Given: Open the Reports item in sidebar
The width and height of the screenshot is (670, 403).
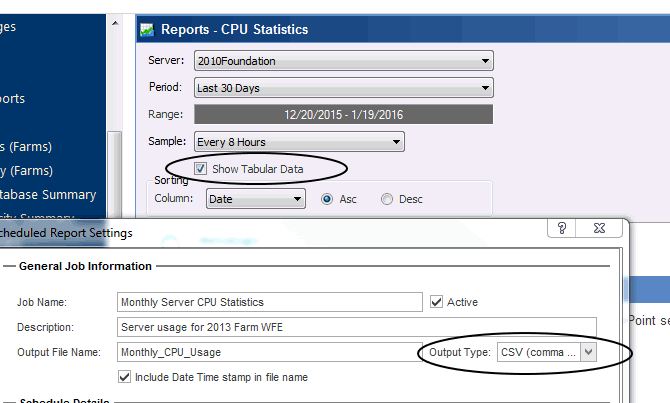Looking at the screenshot, I should (13, 98).
